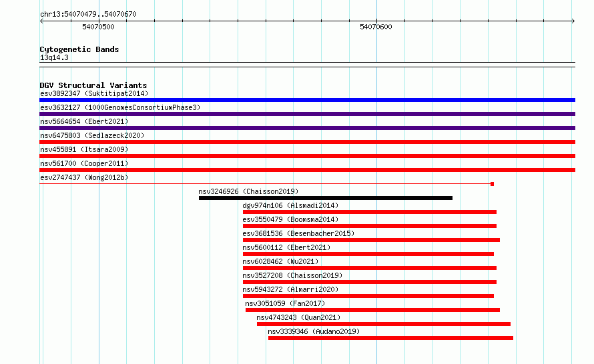Screen dimensions: 594x364
Task: Click right arrowhead of coordinate ruler
Action: click(x=573, y=21)
